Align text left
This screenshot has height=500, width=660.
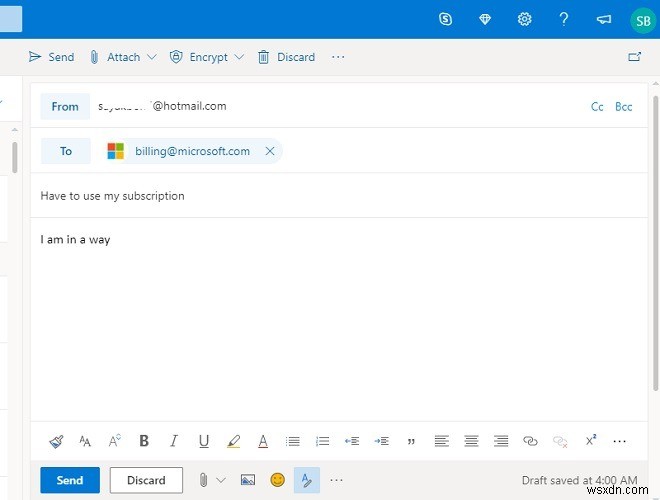click(442, 441)
